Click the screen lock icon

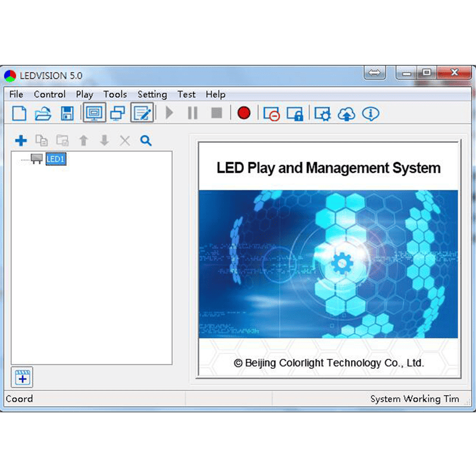[295, 114]
